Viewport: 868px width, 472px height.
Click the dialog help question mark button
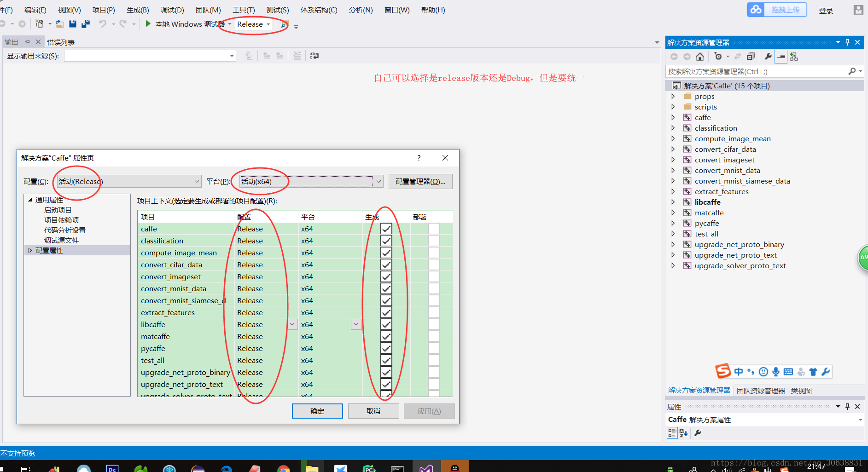419,158
